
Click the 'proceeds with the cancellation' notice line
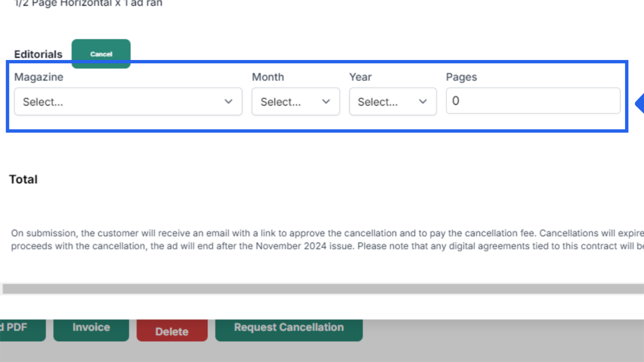pyautogui.click(x=327, y=246)
